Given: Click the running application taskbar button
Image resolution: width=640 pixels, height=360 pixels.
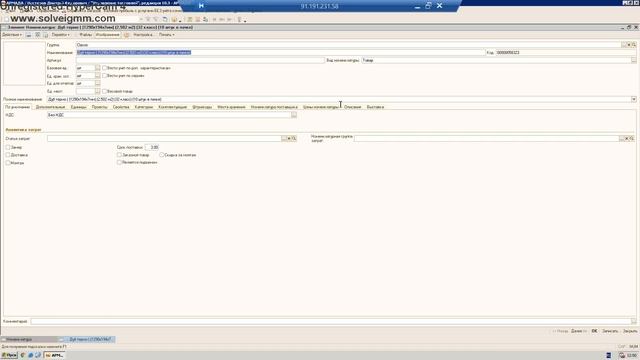Looking at the screenshot, I should 54,355.
